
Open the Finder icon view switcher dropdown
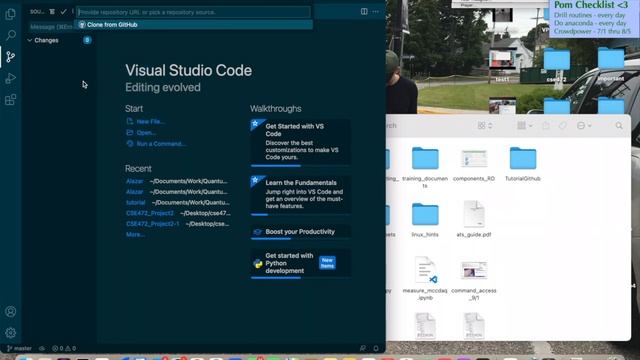coord(485,126)
